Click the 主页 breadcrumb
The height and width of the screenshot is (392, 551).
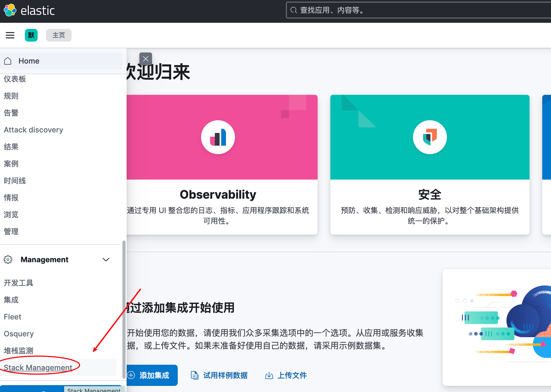click(x=59, y=35)
